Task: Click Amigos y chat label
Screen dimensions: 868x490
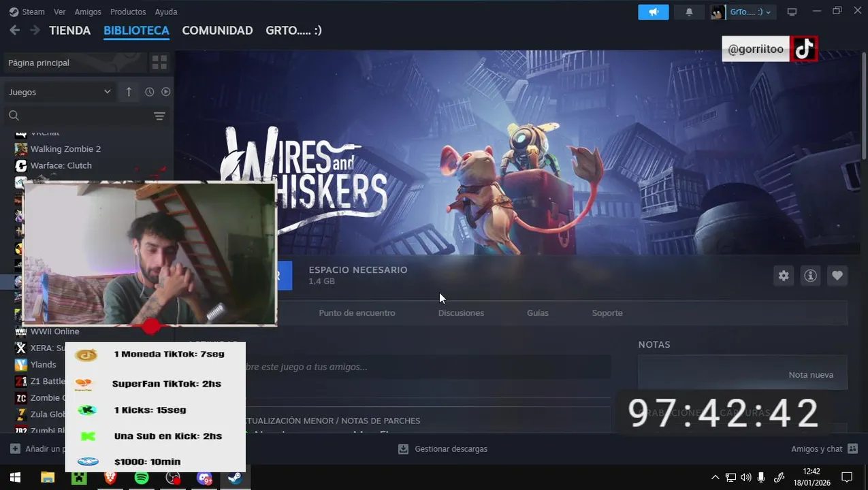Action: pyautogui.click(x=816, y=449)
